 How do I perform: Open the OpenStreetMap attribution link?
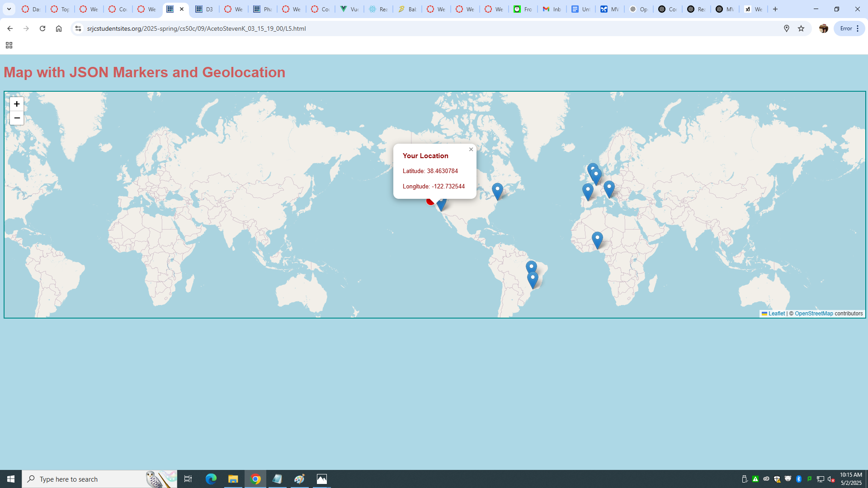pyautogui.click(x=813, y=314)
